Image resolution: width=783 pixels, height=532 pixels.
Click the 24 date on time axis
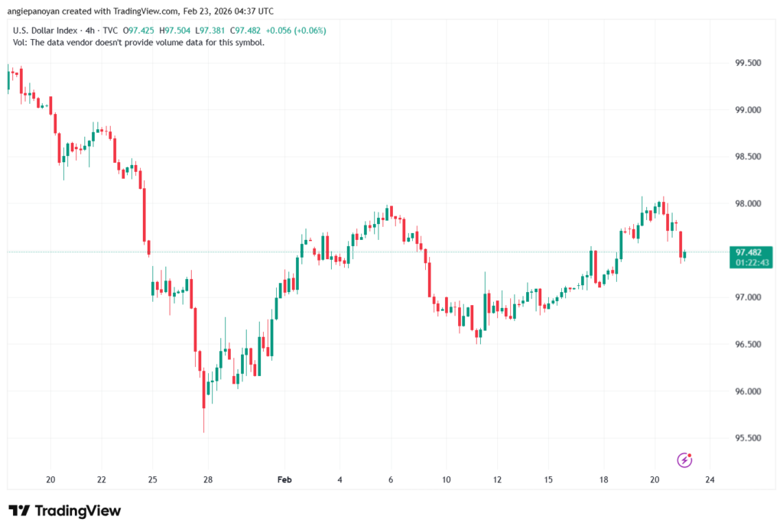[x=710, y=479]
